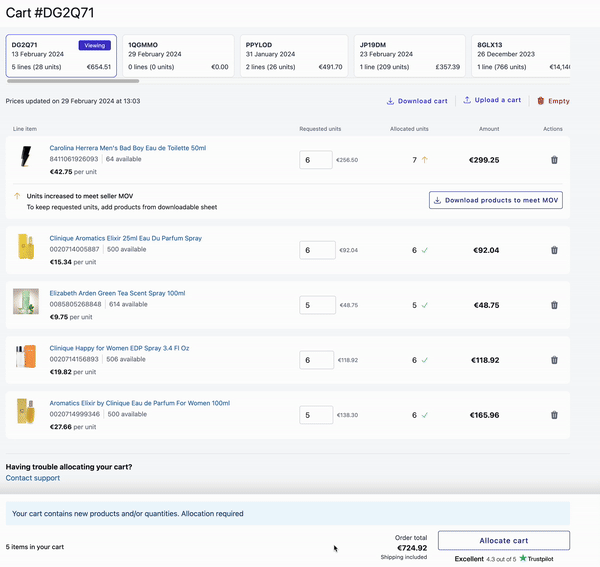
Task: Edit requested units for Carolina Herrera
Action: pyautogui.click(x=316, y=160)
